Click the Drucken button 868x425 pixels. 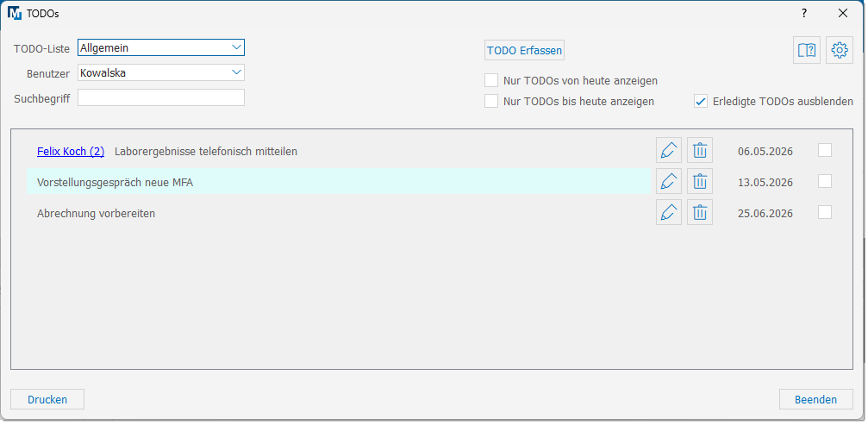click(x=47, y=399)
